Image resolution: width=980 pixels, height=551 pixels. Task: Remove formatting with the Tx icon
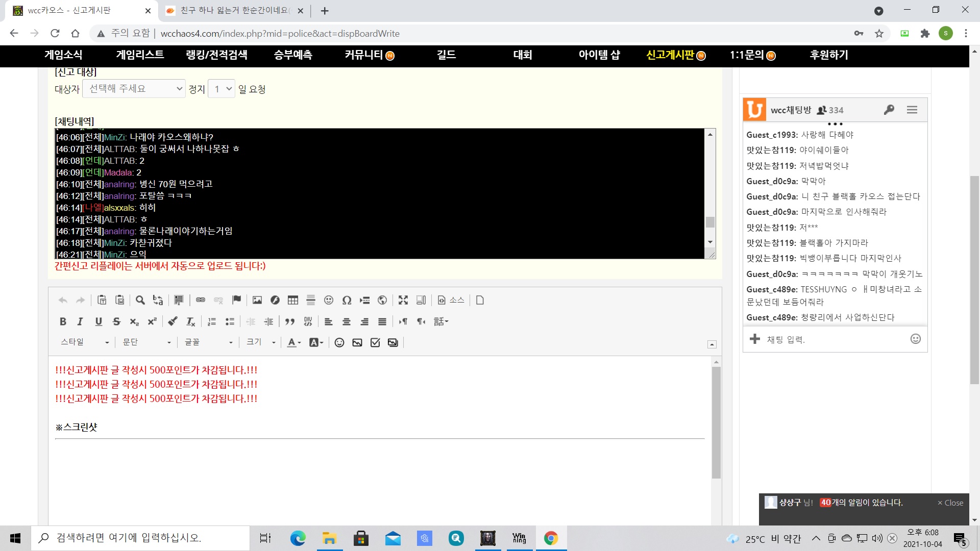pos(191,321)
